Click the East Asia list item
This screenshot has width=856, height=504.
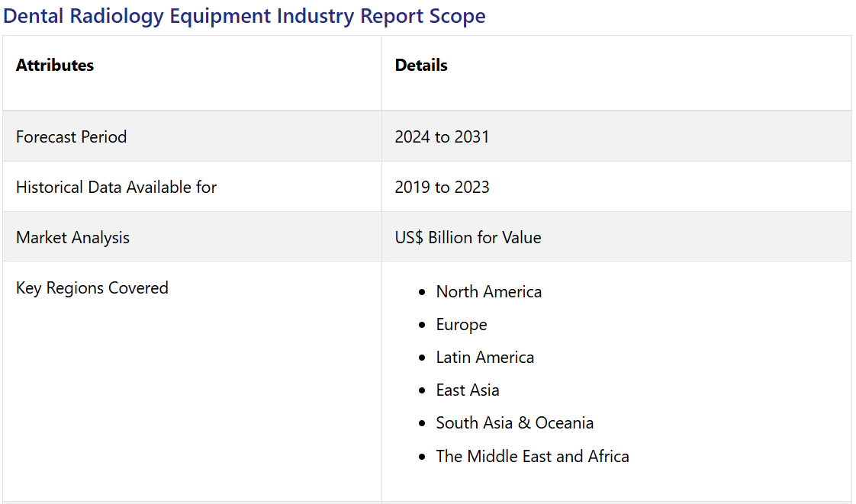[x=467, y=390]
